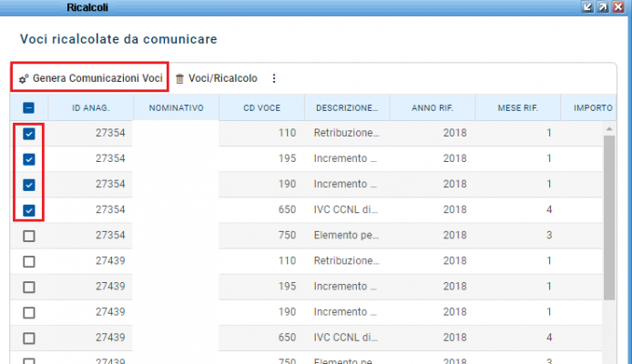Open the three-dot more options menu
Image resolution: width=632 pixels, height=364 pixels.
tap(274, 78)
